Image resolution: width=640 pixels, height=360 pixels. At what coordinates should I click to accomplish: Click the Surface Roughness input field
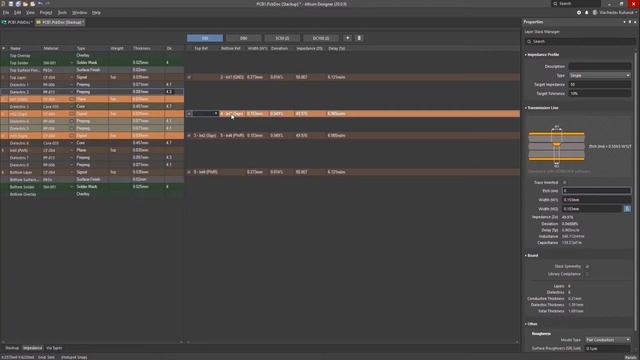608,349
